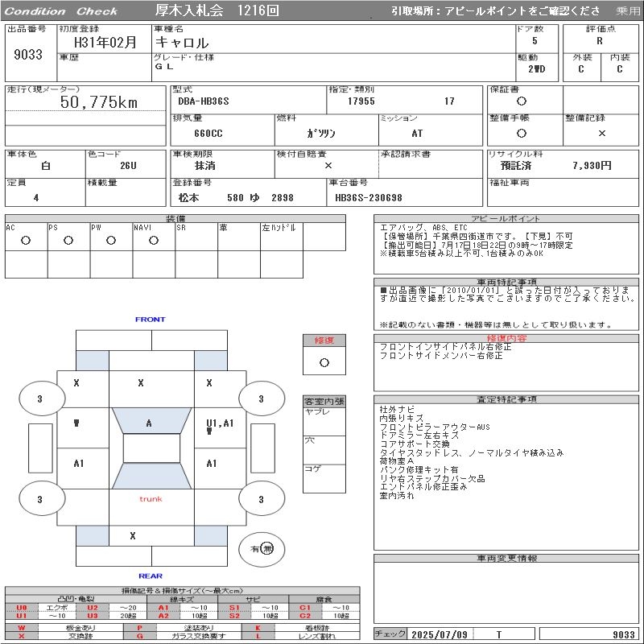644x644 pixels.
Task: Click the door count value 5
Action: point(535,41)
